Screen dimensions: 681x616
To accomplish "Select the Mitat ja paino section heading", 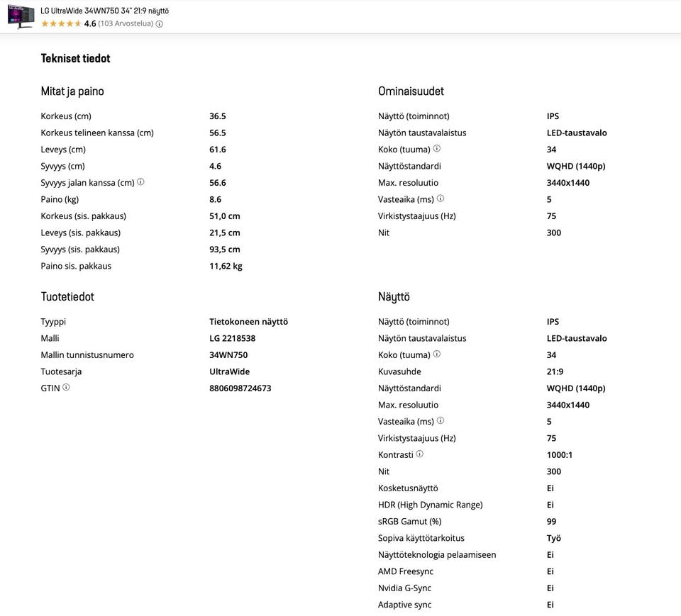I will (x=72, y=91).
